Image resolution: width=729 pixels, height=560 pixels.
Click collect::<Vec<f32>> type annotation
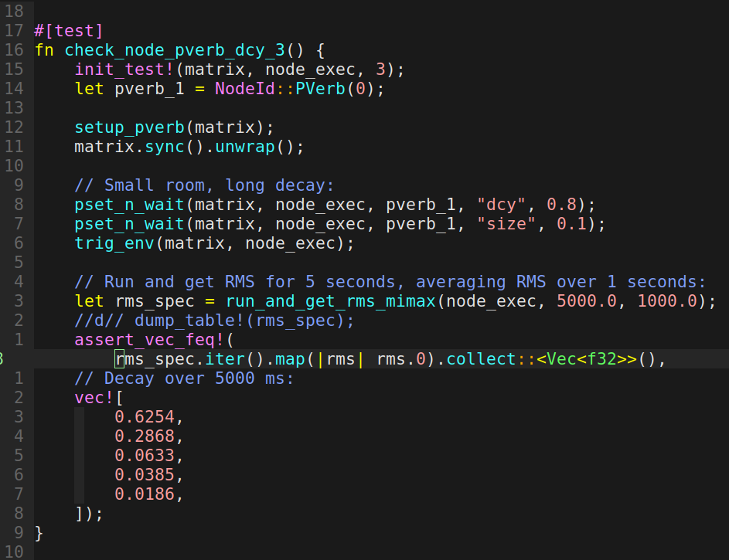coord(542,359)
